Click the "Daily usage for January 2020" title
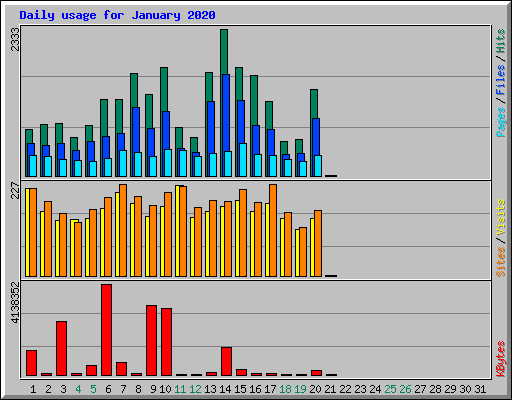The image size is (512, 400). pos(117,15)
